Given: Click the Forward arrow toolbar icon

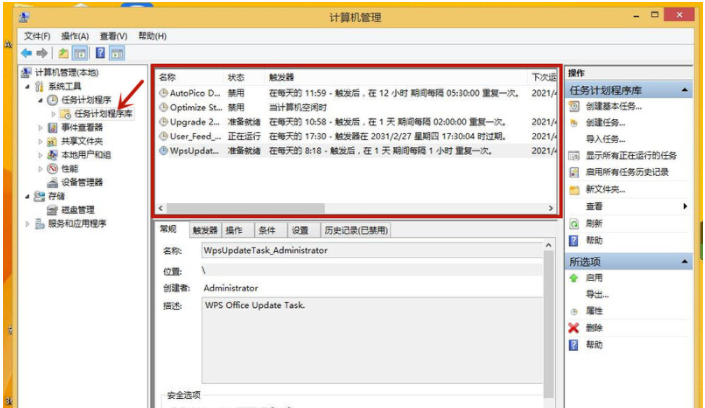Looking at the screenshot, I should click(x=43, y=52).
